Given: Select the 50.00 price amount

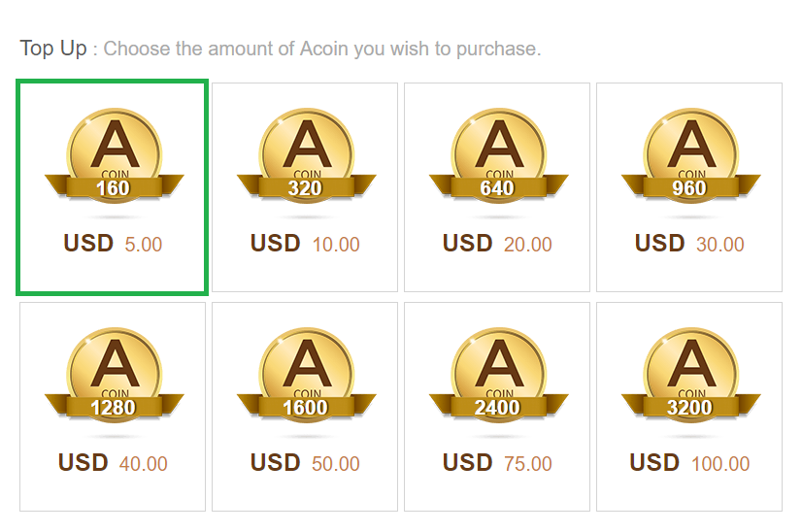Looking at the screenshot, I should (336, 464).
